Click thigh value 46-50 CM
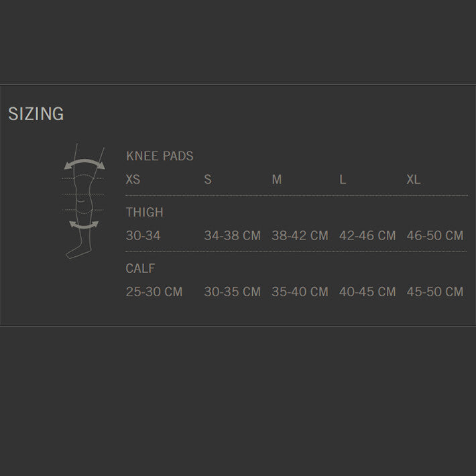This screenshot has width=476, height=476. (435, 236)
